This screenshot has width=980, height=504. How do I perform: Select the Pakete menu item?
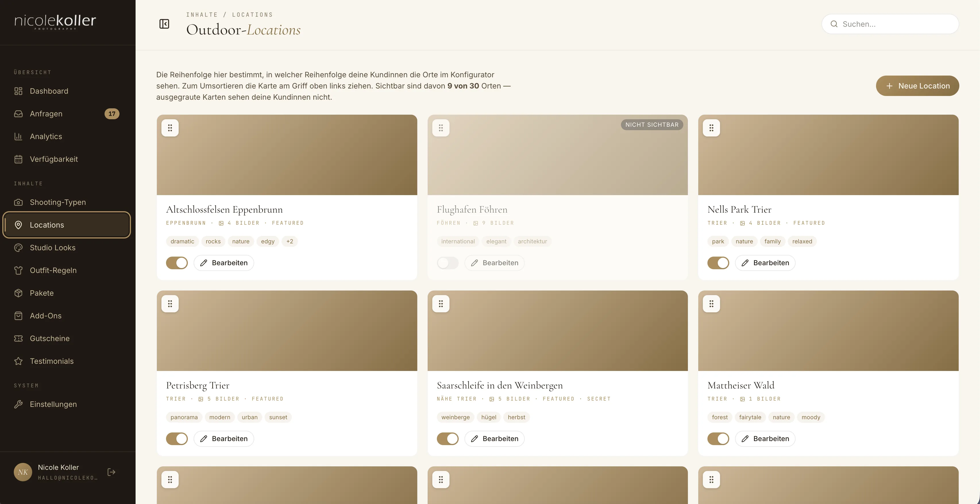pyautogui.click(x=67, y=293)
